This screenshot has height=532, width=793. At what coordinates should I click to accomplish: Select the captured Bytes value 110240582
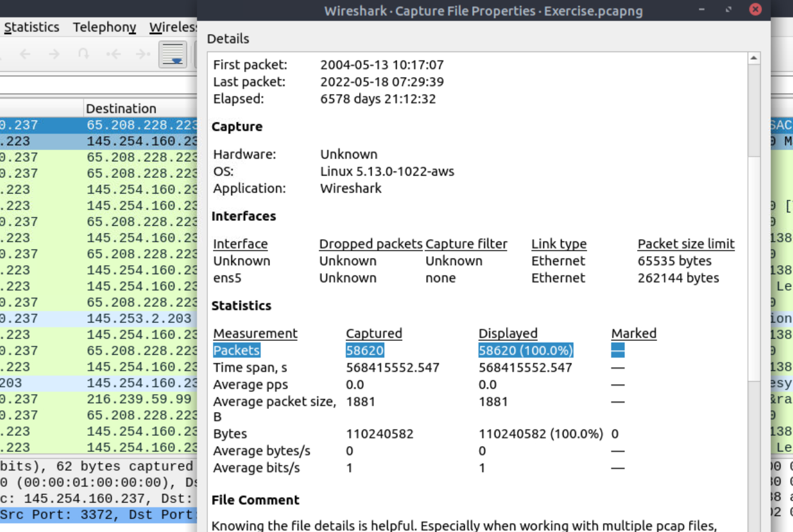379,434
